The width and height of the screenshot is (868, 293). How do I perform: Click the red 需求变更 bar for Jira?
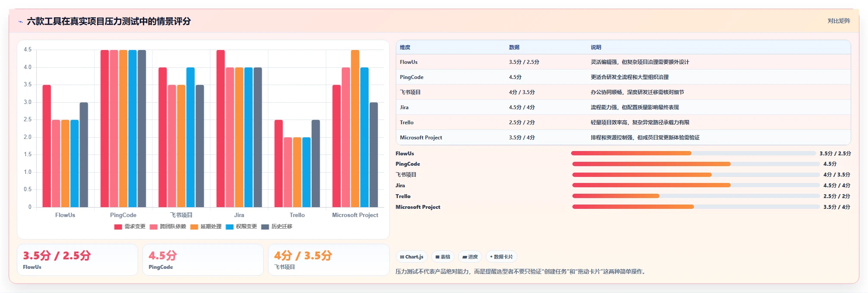pos(221,129)
